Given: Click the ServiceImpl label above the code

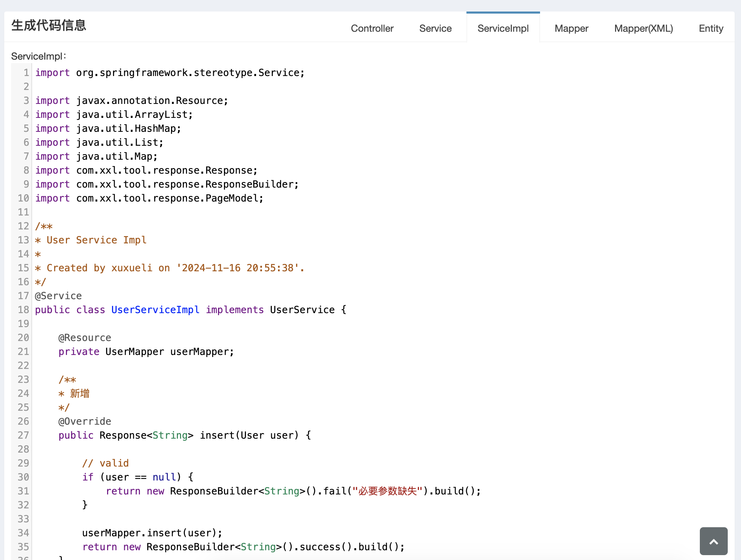Looking at the screenshot, I should [x=38, y=56].
